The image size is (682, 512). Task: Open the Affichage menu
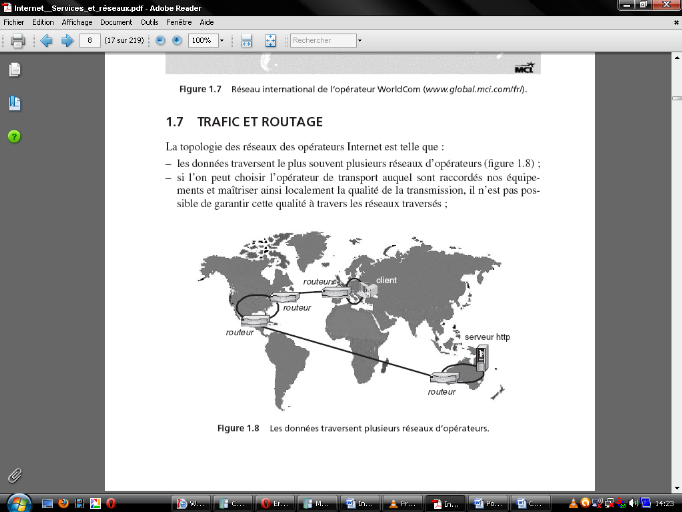77,22
